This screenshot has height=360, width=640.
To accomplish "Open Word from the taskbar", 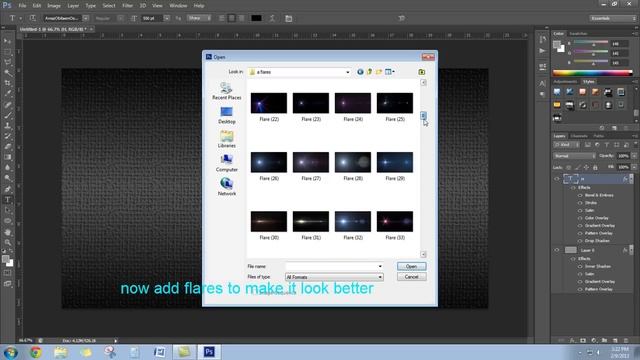I will click(x=160, y=352).
